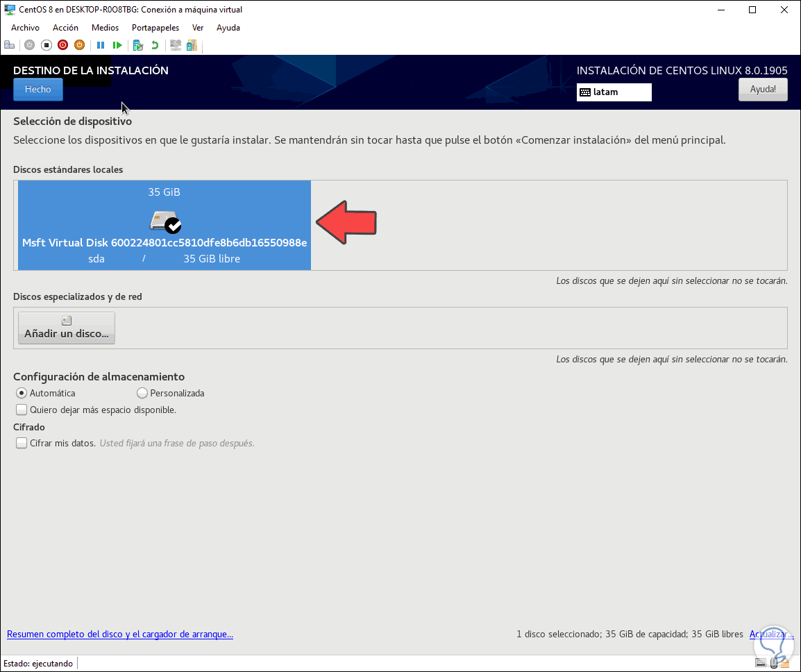Screen dimensions: 801x672
Task: Click 'Configuración de almacenamiento' heading
Action: pos(99,377)
